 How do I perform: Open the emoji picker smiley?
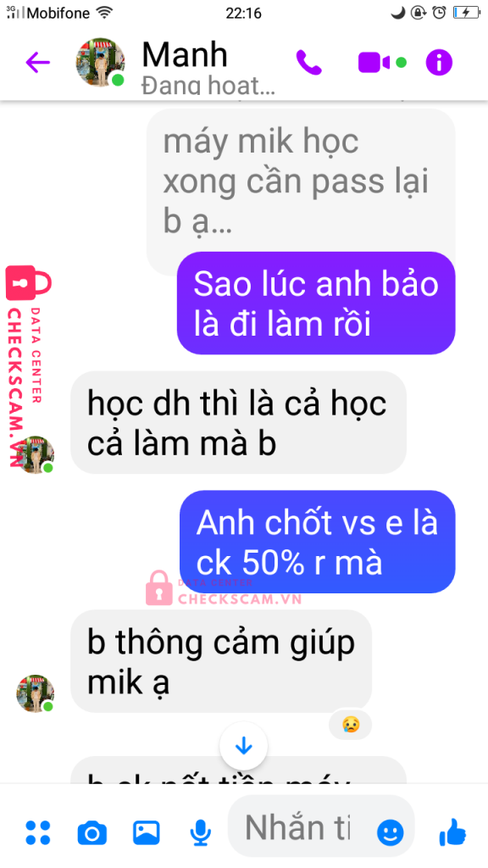click(x=390, y=832)
